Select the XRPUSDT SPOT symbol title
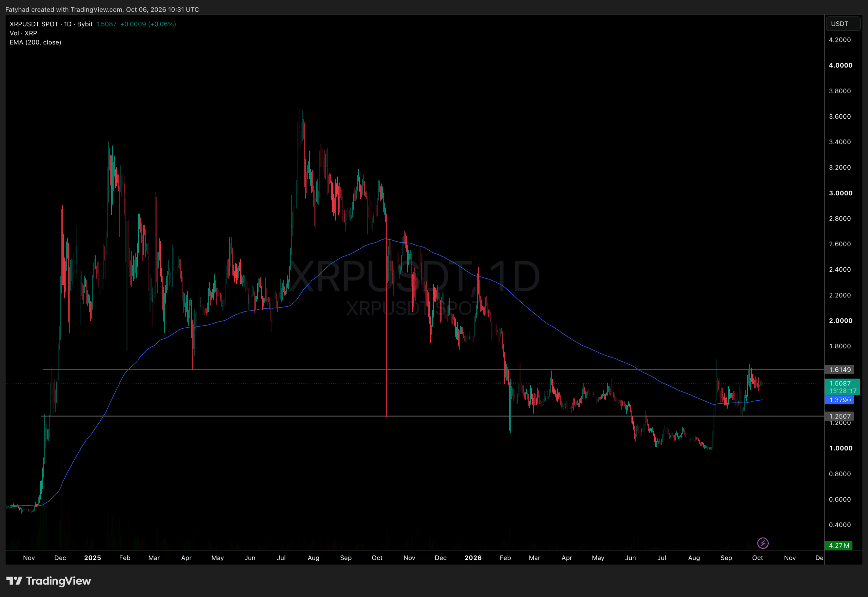868x597 pixels. (x=34, y=24)
